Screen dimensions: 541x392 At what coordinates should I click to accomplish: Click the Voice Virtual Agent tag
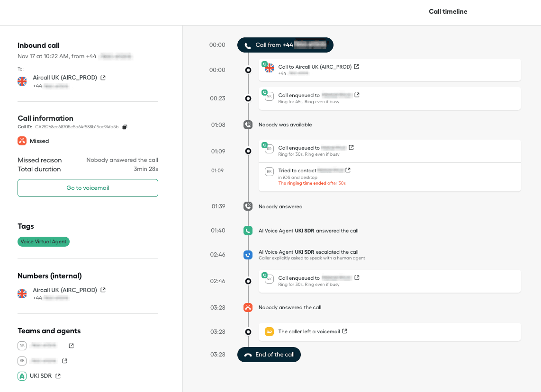point(43,241)
